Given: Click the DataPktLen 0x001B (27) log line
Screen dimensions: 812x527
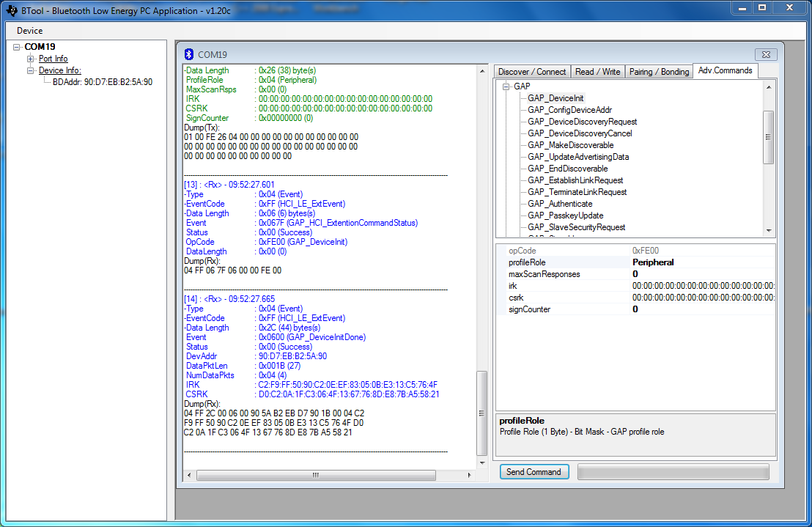Looking at the screenshot, I should (x=243, y=366).
